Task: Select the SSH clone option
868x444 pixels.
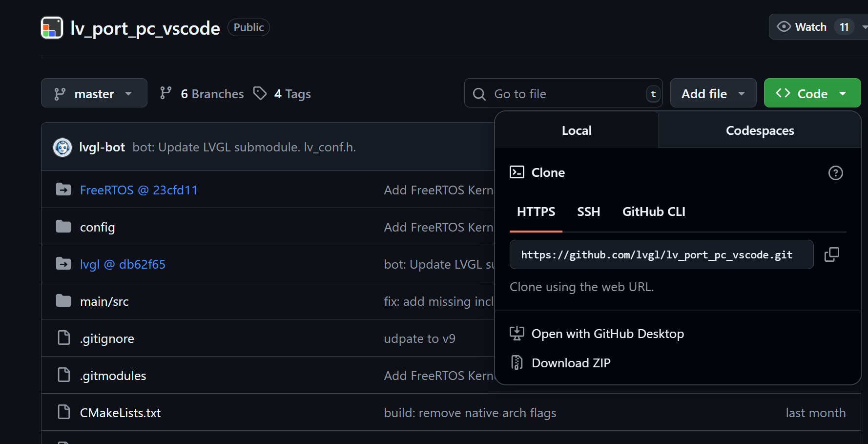Action: (589, 212)
